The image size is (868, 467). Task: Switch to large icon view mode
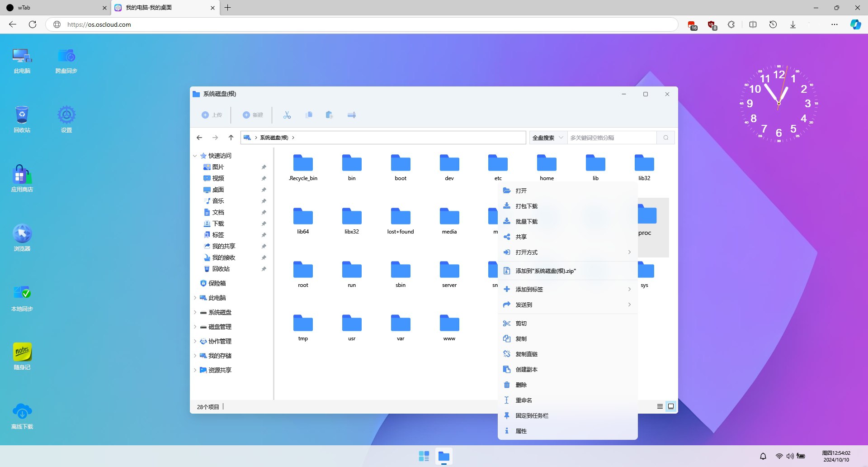(x=671, y=406)
